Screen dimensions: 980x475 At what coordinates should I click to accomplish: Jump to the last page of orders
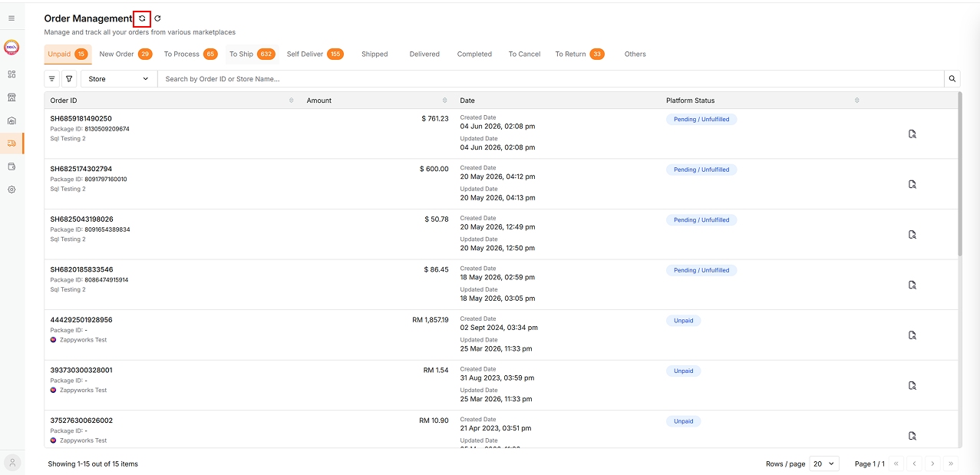click(x=952, y=463)
